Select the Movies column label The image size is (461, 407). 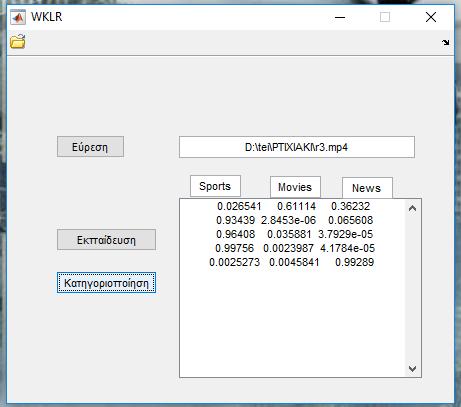(x=295, y=187)
